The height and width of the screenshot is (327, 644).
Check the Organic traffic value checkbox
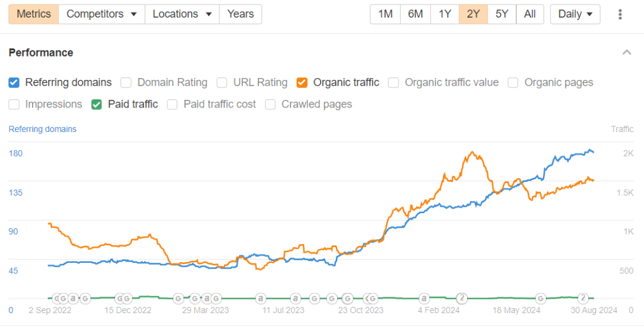[x=394, y=82]
